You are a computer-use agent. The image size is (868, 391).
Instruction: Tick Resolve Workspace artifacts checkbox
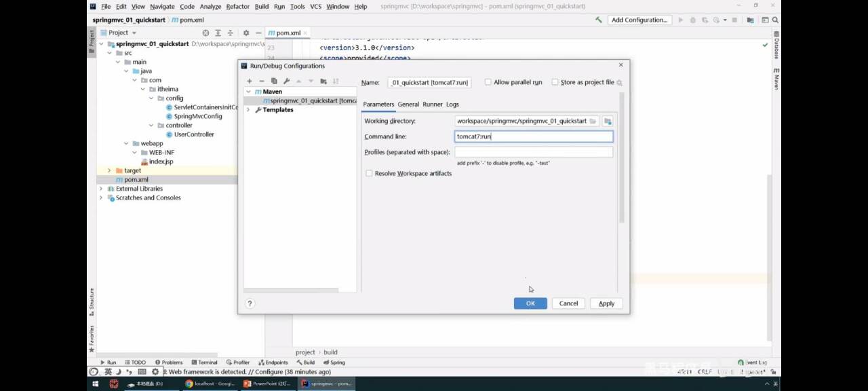coord(369,173)
